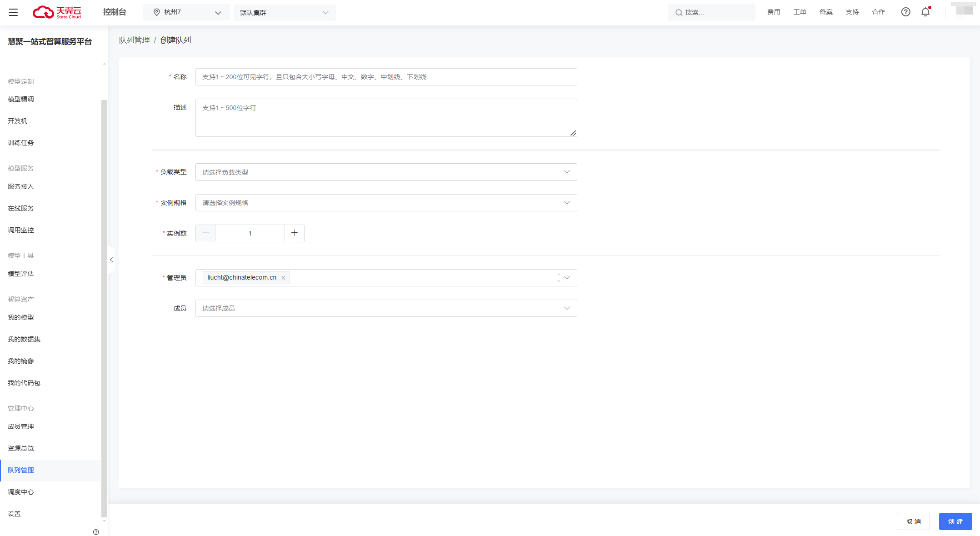Open 费用 in top navigation

point(774,12)
